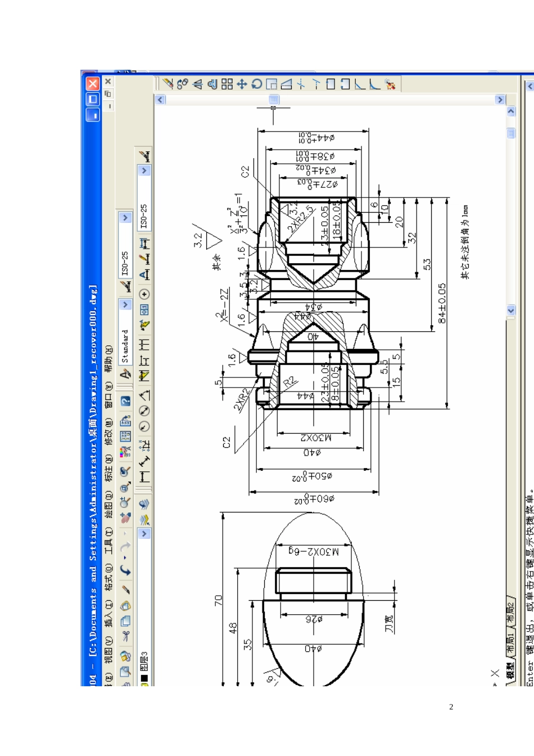Viewport: 534px width, 756px height.
Task: Select the Aligned Dimension tool
Action: point(144,461)
